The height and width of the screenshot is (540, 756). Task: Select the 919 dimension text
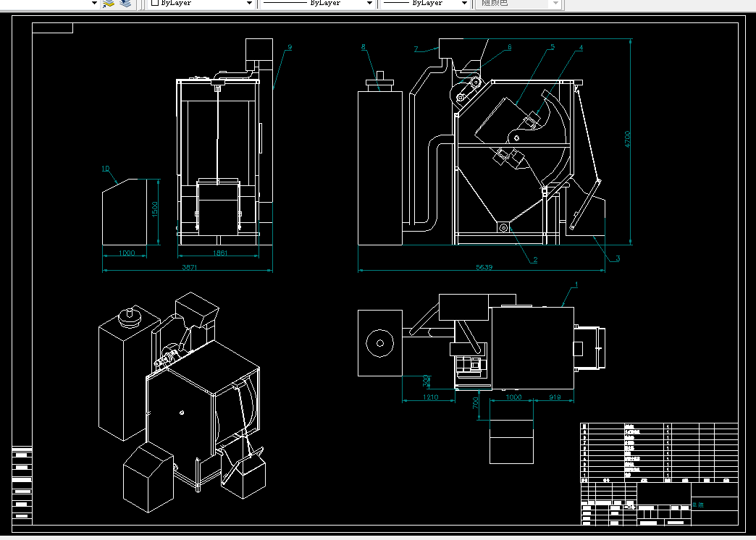coord(555,397)
